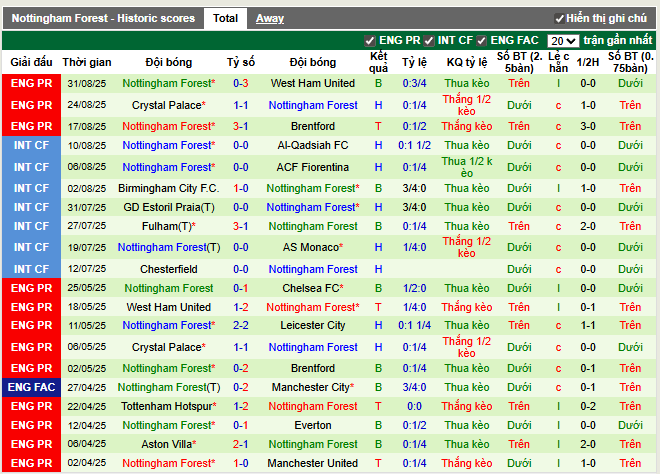This screenshot has height=474, width=660.
Task: Click Nottingham Forest in Chesterfield row
Action: 313,269
